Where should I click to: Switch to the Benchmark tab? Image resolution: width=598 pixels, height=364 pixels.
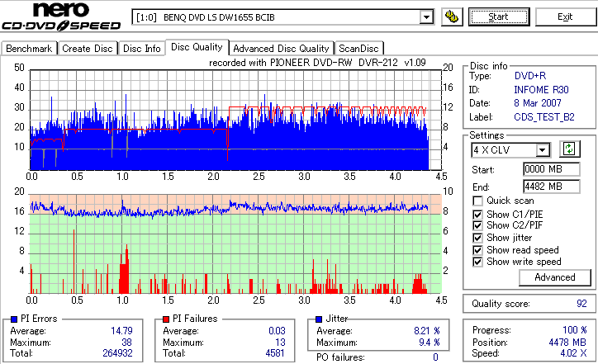[29, 49]
